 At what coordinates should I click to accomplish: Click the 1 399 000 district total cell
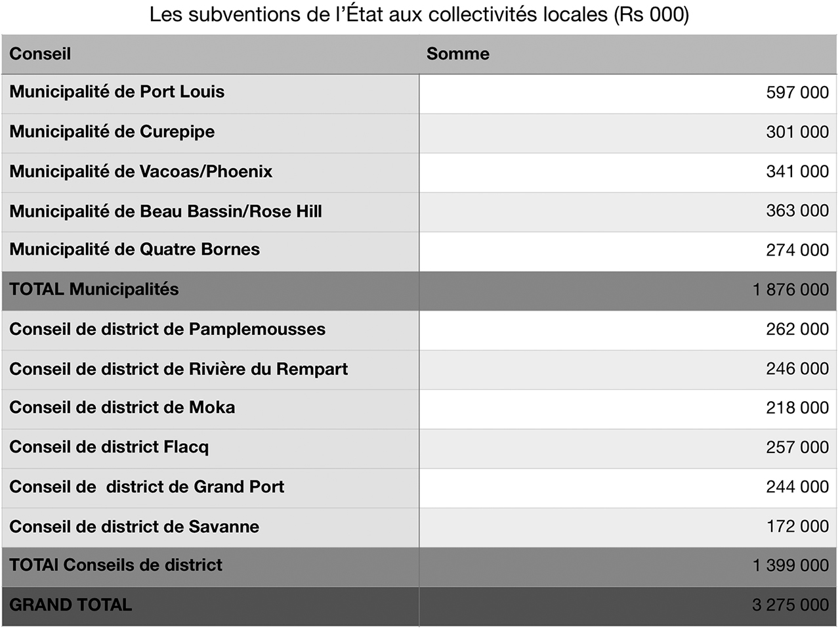(790, 565)
